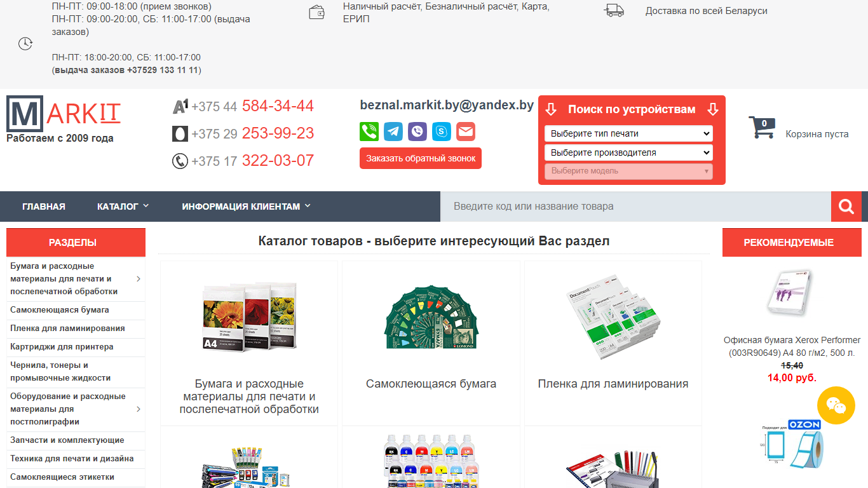Open 'Бумага и расходные материалы' catalog card title
This screenshot has width=868, height=488.
[249, 396]
